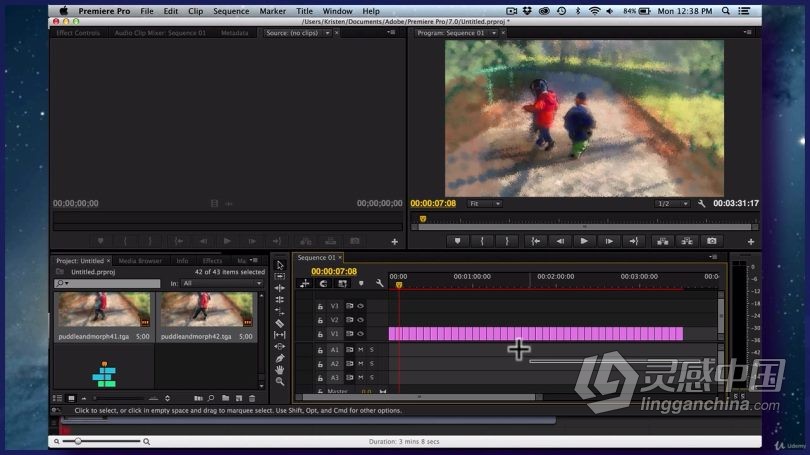
Task: Open Project sort icons menu
Action: pos(167,398)
